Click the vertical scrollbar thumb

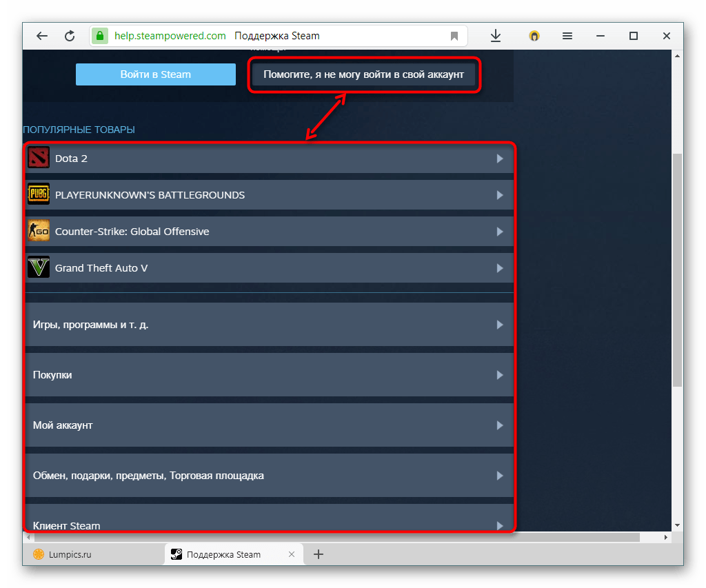click(677, 269)
